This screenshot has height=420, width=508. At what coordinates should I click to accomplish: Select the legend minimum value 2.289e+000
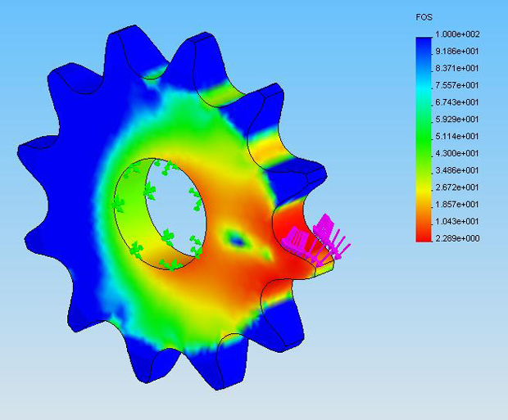pyautogui.click(x=457, y=238)
